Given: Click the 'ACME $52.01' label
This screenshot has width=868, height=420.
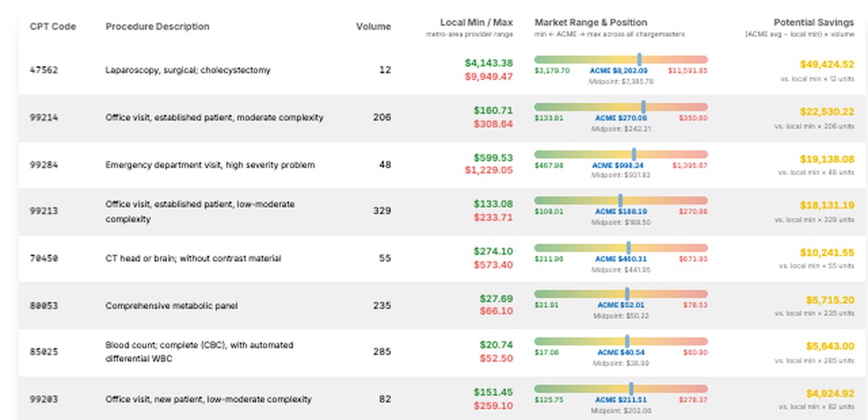Looking at the screenshot, I should click(621, 305).
